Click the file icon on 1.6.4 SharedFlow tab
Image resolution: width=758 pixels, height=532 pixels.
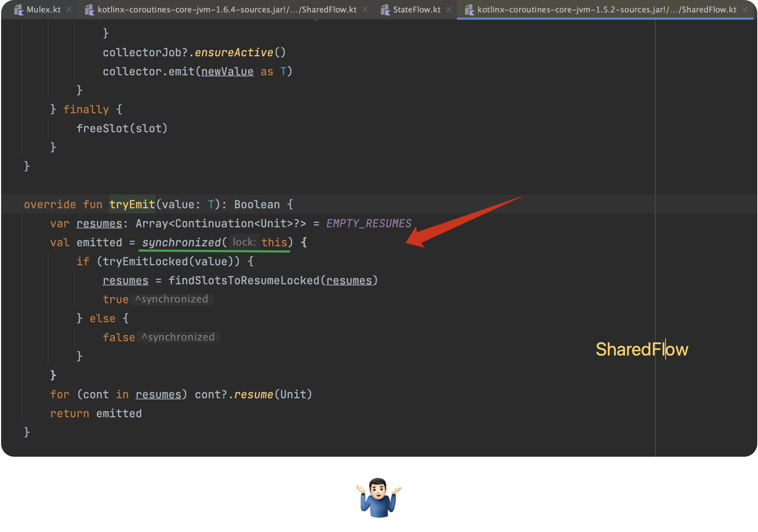tap(89, 10)
